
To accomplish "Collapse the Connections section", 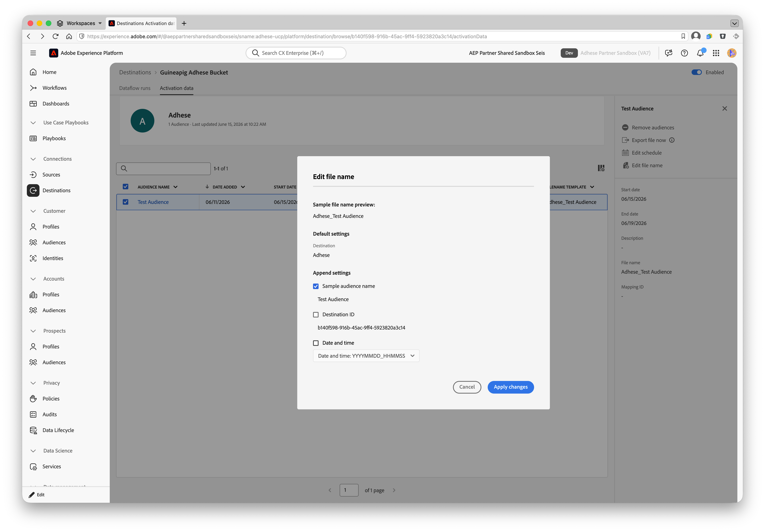I will pos(33,159).
